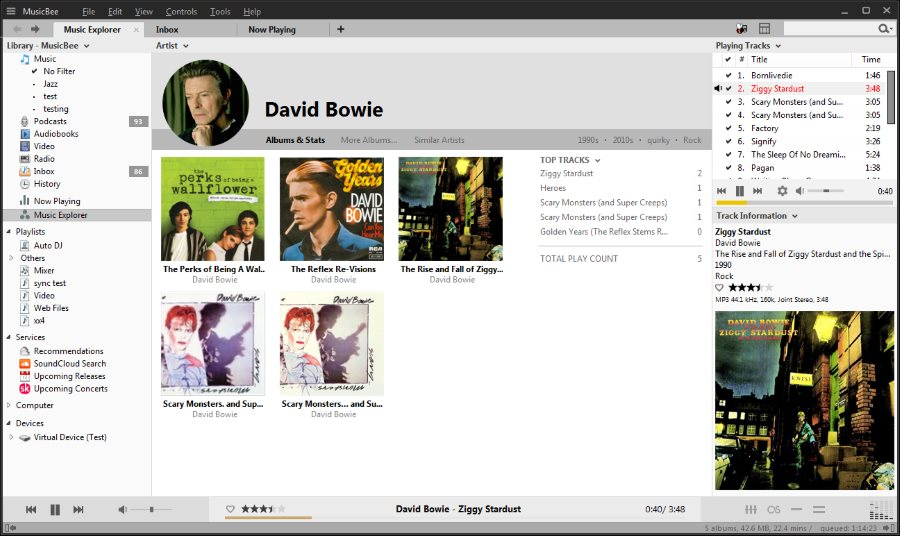Click the last.fm scrobble icon
Image resolution: width=900 pixels, height=536 pixels.
774,509
